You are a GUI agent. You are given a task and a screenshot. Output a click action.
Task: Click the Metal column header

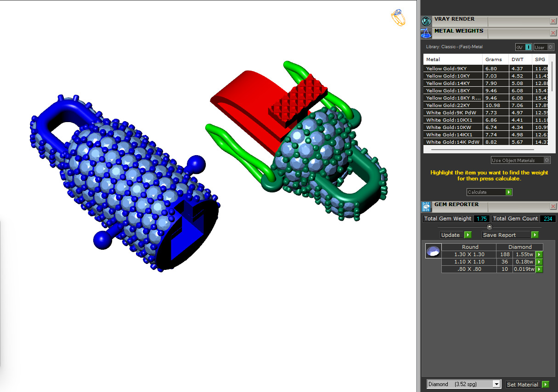(453, 59)
